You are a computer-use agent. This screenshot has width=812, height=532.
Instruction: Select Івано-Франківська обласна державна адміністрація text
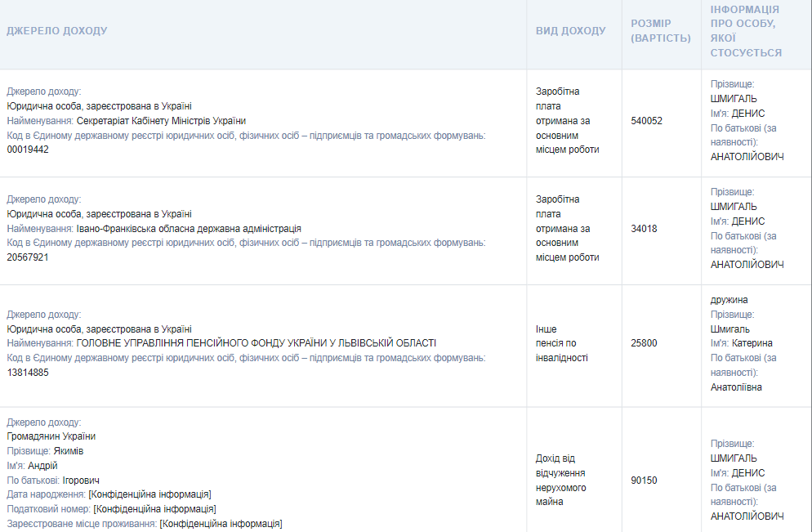pyautogui.click(x=189, y=229)
